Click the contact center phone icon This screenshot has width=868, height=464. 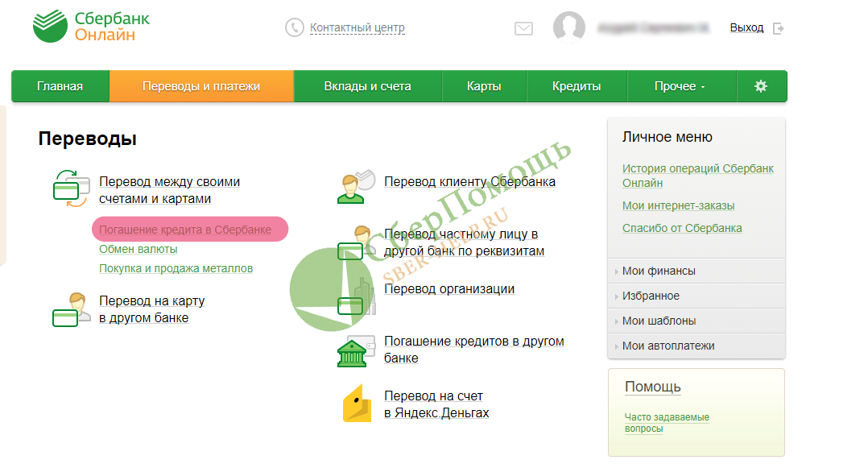click(x=295, y=27)
